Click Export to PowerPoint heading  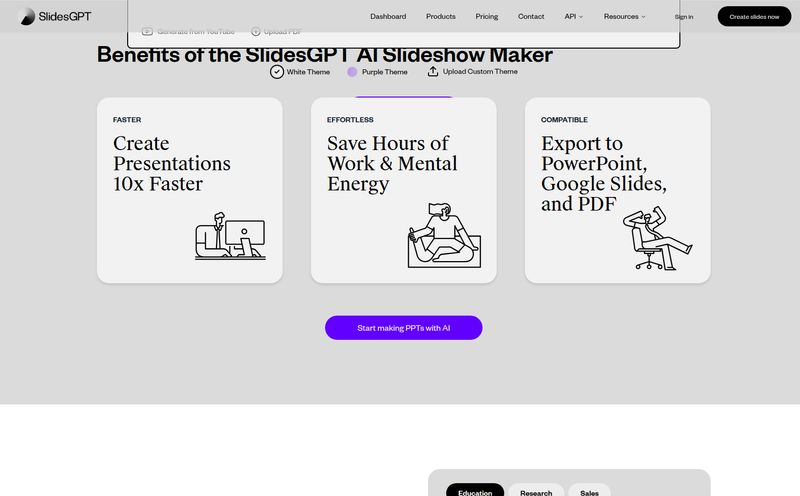click(x=604, y=173)
